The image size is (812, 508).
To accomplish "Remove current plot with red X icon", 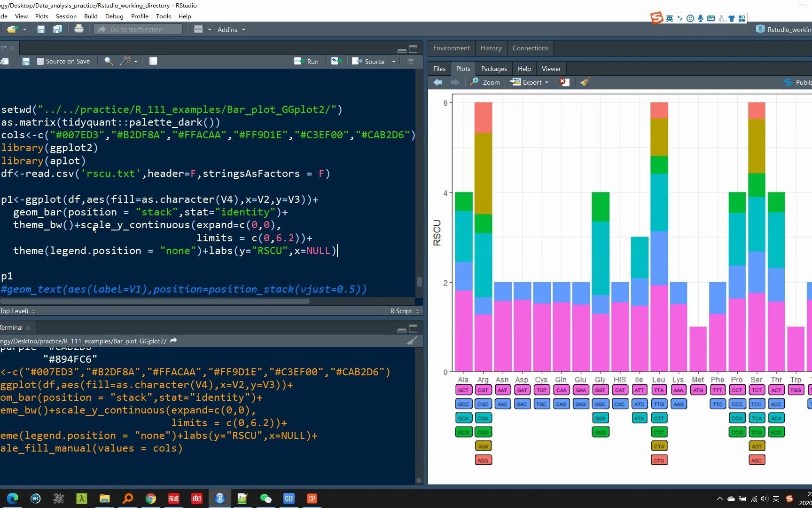I will pos(564,82).
